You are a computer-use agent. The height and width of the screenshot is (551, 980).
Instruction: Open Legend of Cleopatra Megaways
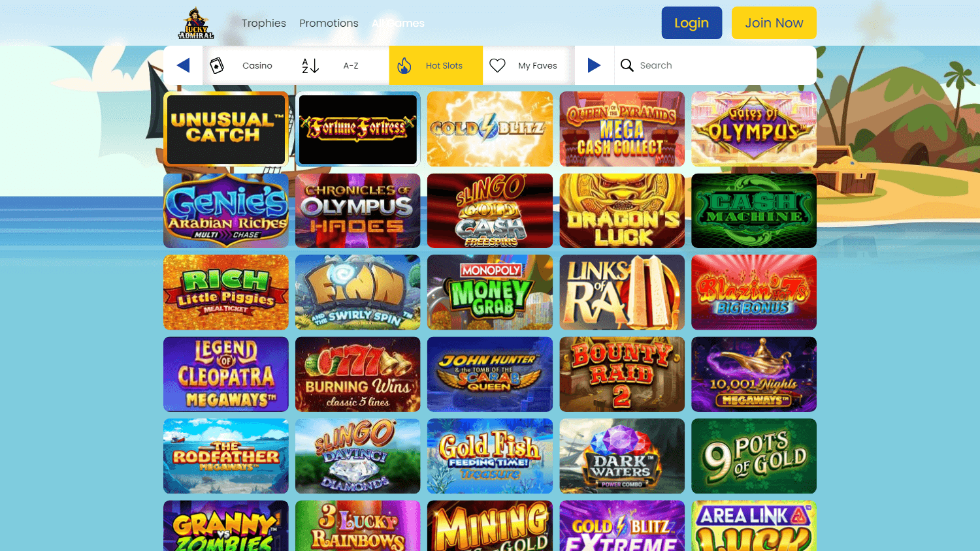point(226,374)
